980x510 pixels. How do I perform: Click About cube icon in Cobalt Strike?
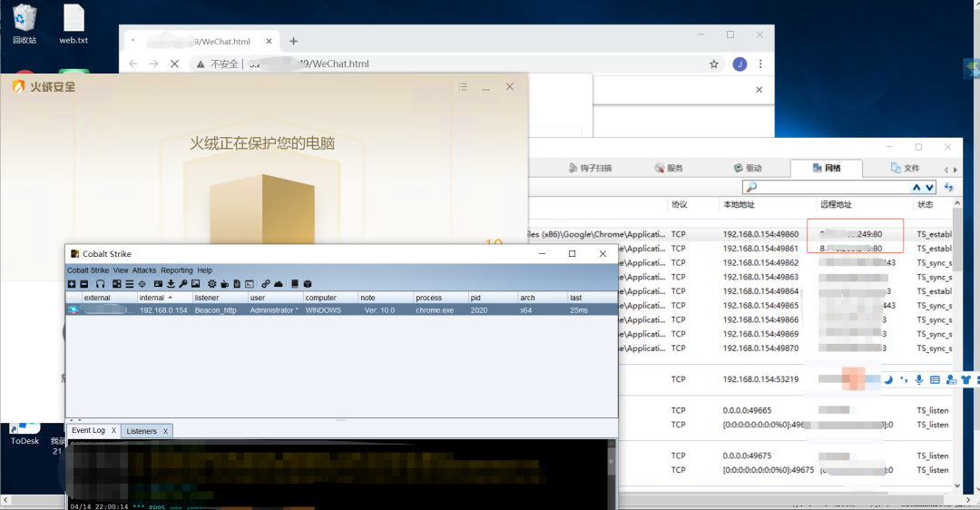pyautogui.click(x=308, y=284)
